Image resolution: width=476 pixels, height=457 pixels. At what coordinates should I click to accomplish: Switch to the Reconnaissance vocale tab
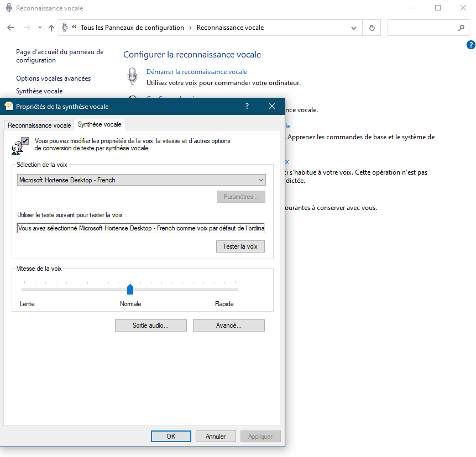[39, 125]
